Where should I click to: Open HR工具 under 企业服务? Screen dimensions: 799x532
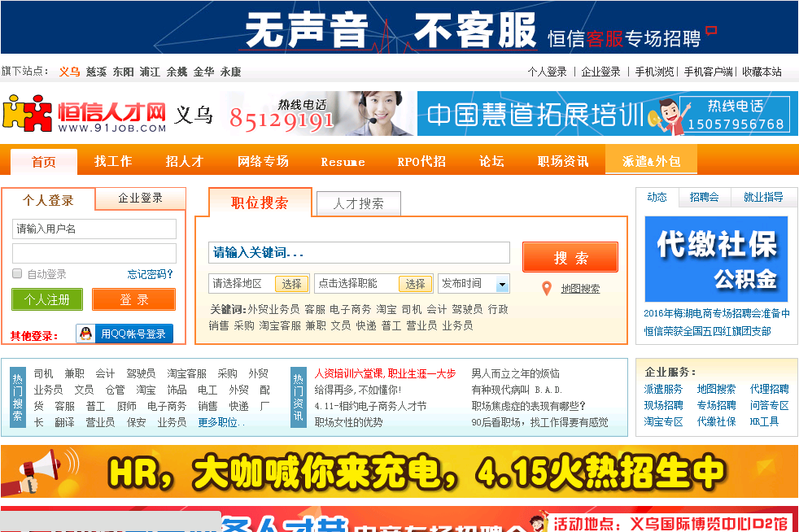pyautogui.click(x=764, y=422)
